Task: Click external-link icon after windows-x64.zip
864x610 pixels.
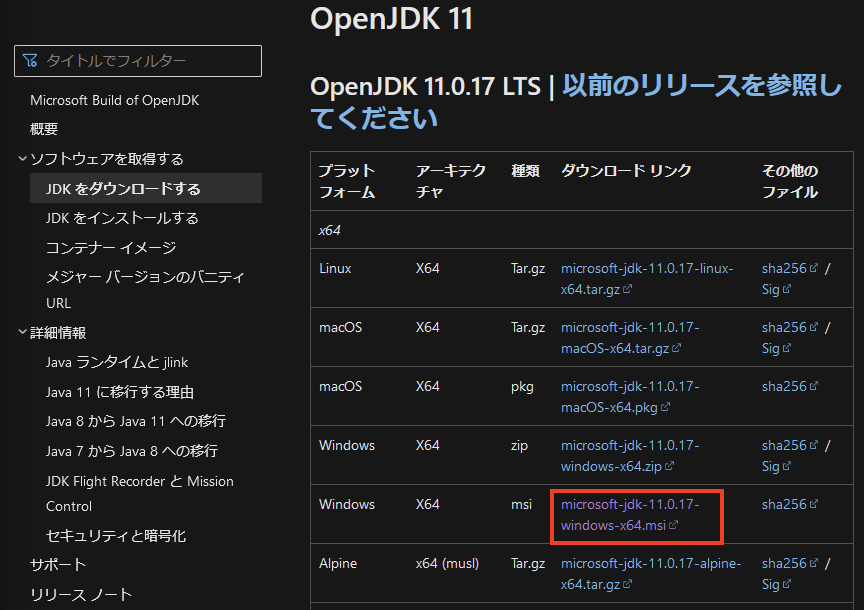Action: (x=669, y=466)
